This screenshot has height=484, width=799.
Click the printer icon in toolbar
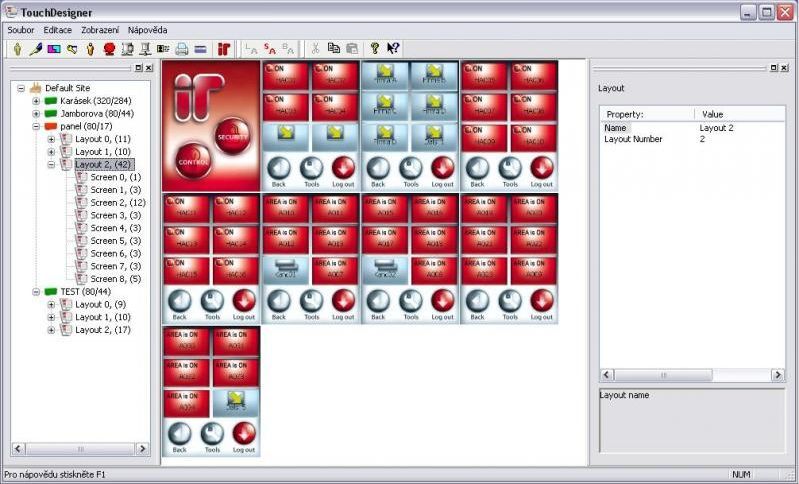click(182, 48)
